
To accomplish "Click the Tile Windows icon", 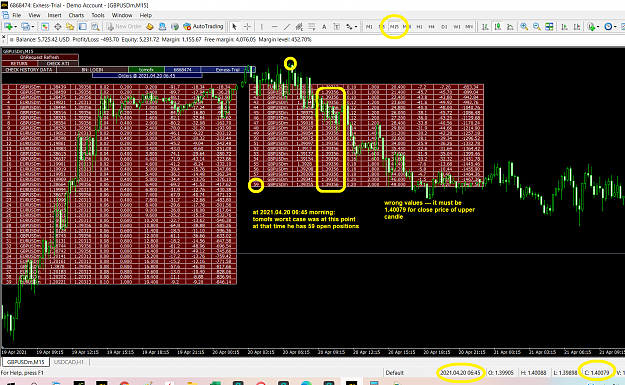I will click(x=549, y=26).
